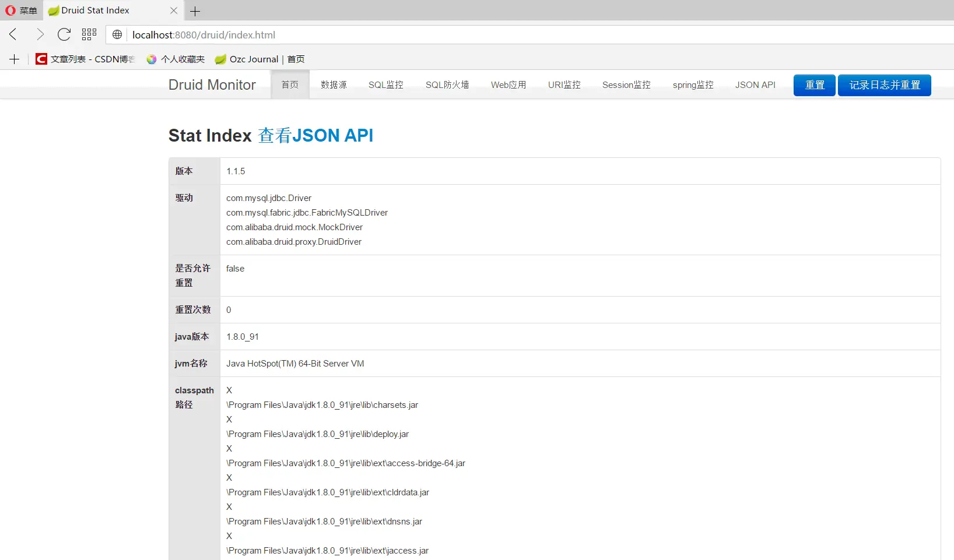Select the Java HotSpot JVM name
The height and width of the screenshot is (560, 954).
pyautogui.click(x=295, y=364)
